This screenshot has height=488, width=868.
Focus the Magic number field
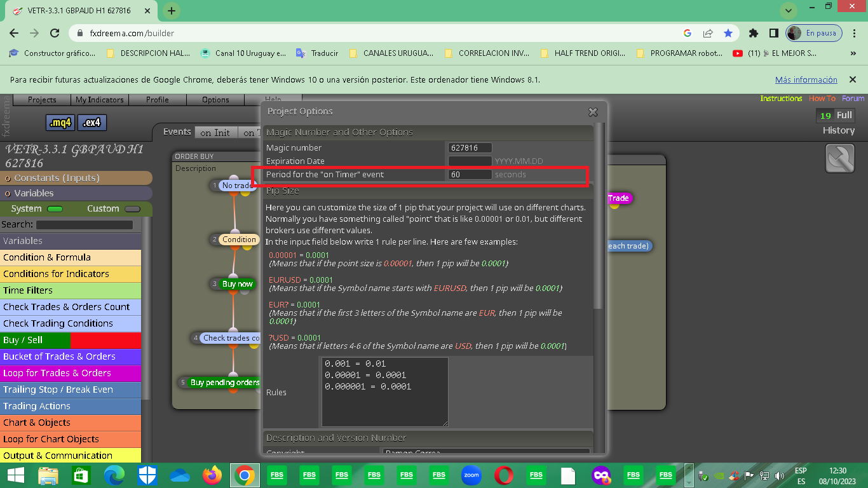coord(470,148)
